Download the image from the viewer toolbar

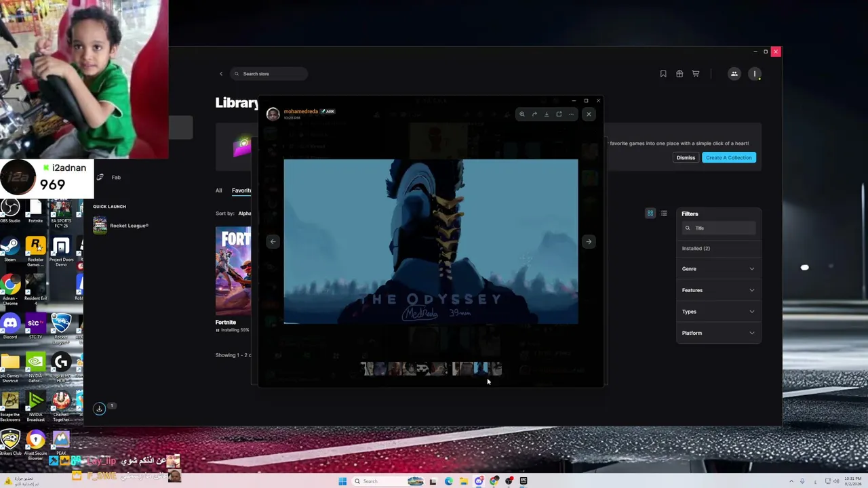pyautogui.click(x=547, y=114)
